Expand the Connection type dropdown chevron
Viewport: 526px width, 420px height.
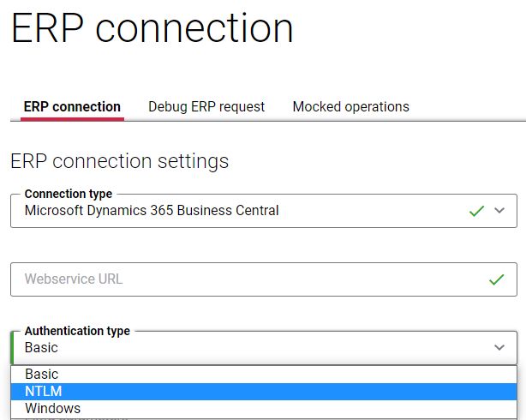point(499,211)
